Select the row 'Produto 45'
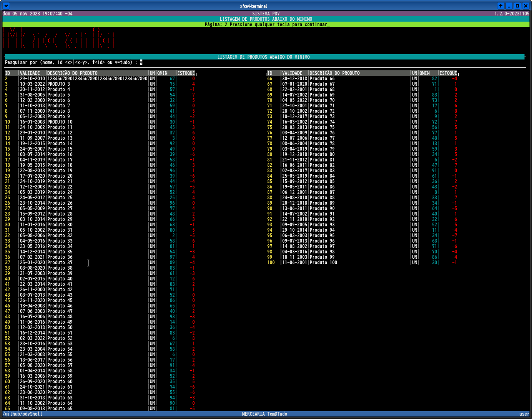This screenshot has width=532, height=419. tap(100, 300)
